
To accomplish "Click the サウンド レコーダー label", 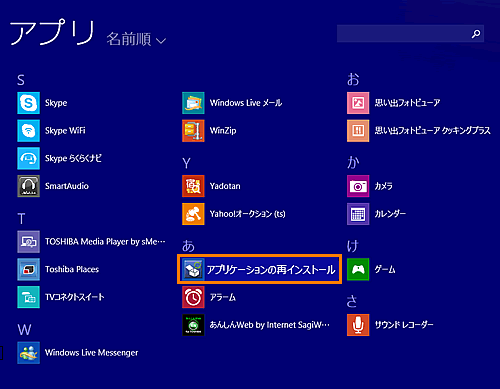I will 404,325.
